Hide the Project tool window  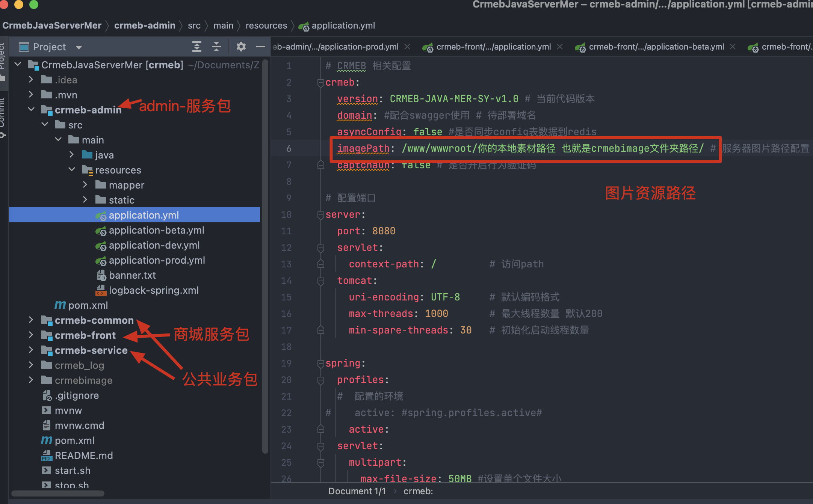click(x=260, y=47)
